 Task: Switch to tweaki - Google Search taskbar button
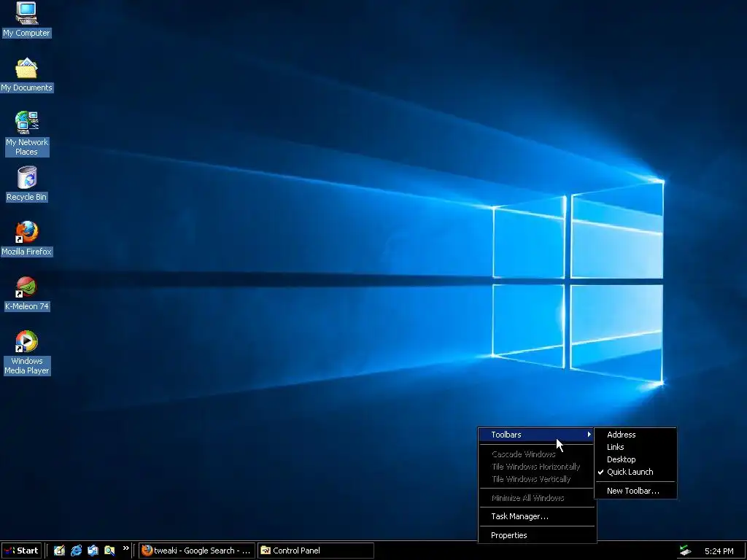coord(197,551)
